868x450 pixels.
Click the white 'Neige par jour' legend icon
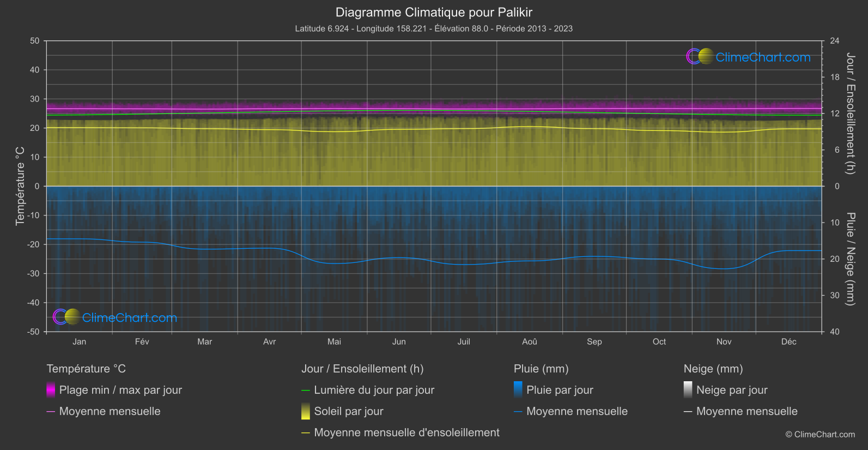click(688, 390)
